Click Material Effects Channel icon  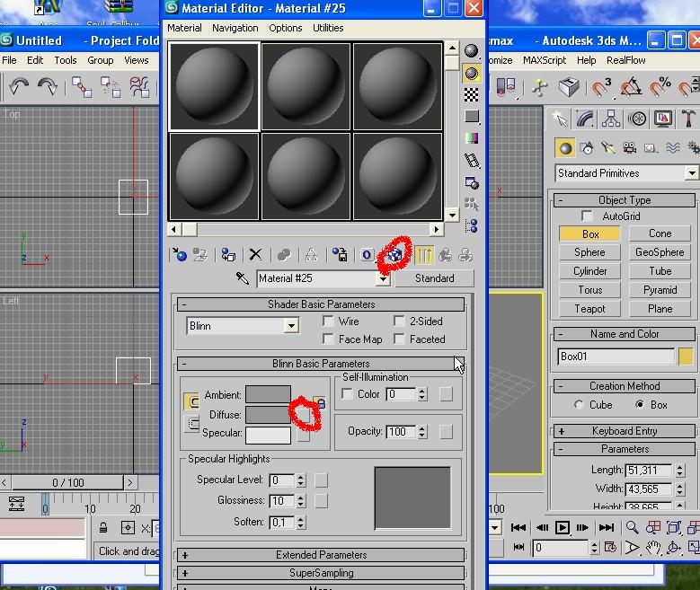367,255
